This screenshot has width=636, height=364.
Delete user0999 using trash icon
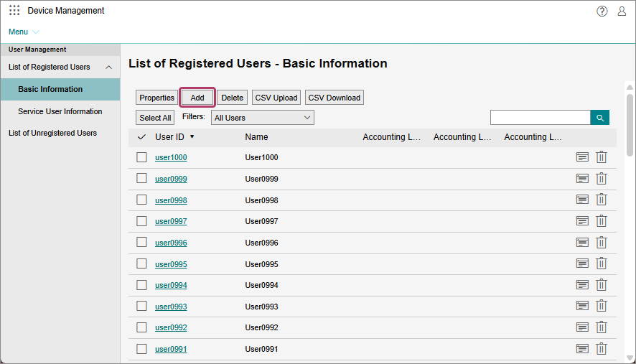(602, 178)
